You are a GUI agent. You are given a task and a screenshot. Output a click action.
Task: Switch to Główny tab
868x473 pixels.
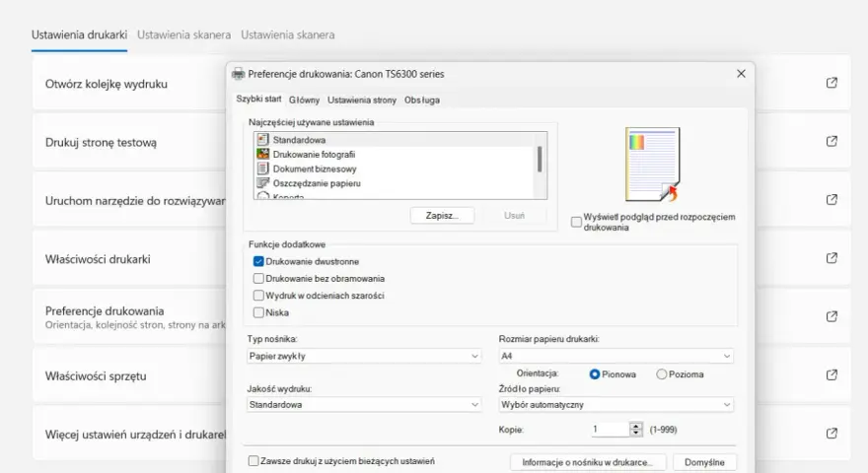(304, 101)
